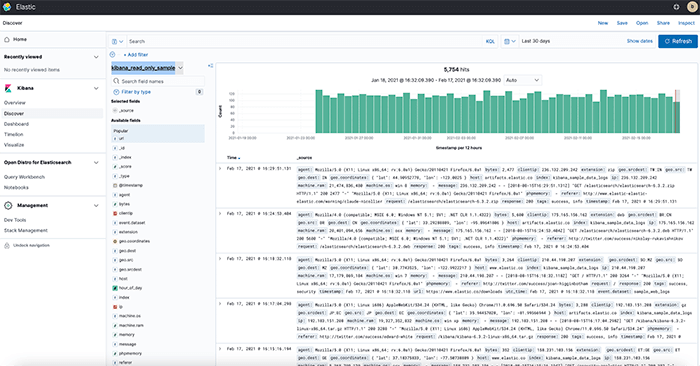Click the Kibana logo in sidebar
Screen dimensions: 700x366
8,88
